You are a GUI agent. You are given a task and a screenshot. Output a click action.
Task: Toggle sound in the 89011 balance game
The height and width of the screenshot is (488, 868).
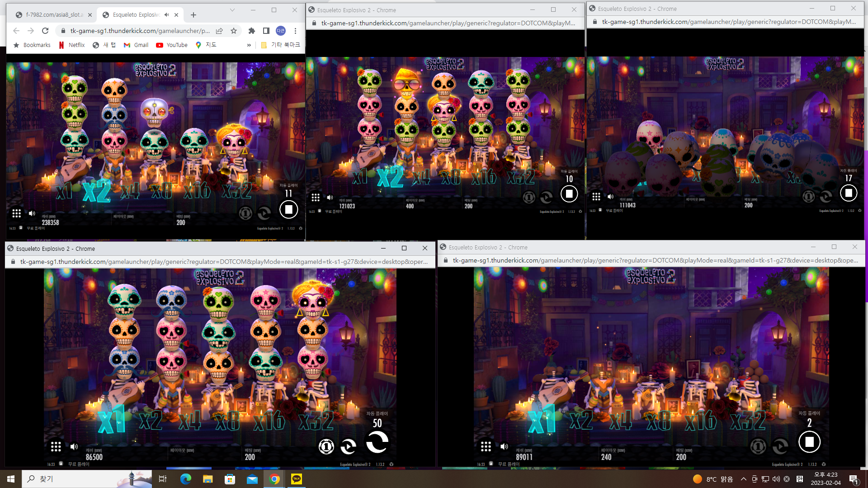pos(505,447)
